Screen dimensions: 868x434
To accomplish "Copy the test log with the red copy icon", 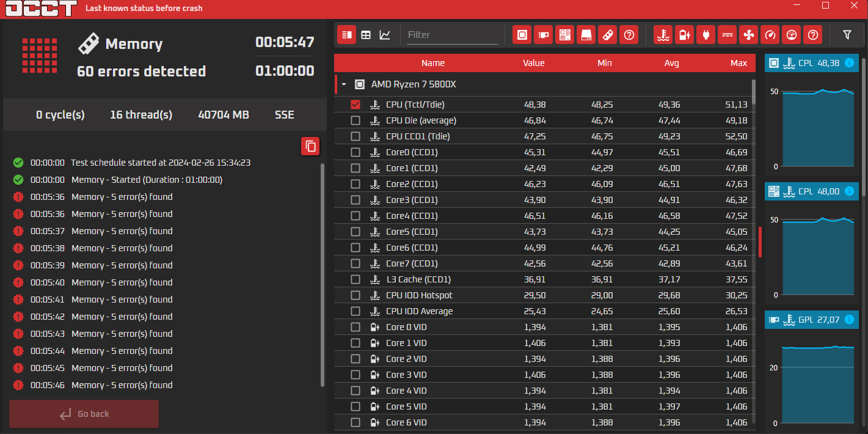I will click(x=310, y=146).
